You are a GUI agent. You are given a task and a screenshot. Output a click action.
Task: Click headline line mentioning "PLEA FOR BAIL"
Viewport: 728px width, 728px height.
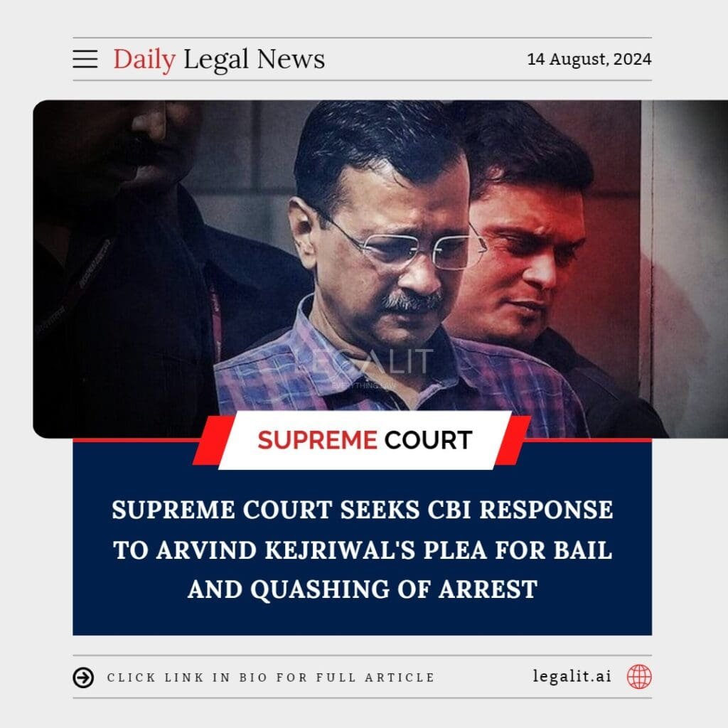pyautogui.click(x=363, y=550)
